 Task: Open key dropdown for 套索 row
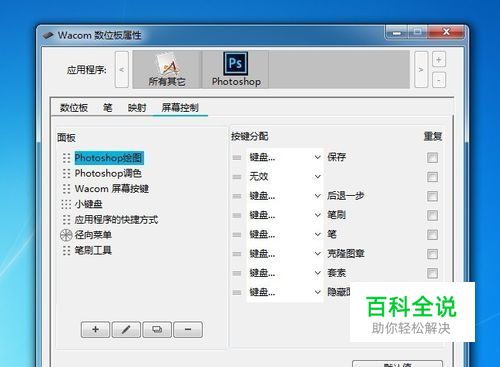[x=285, y=273]
